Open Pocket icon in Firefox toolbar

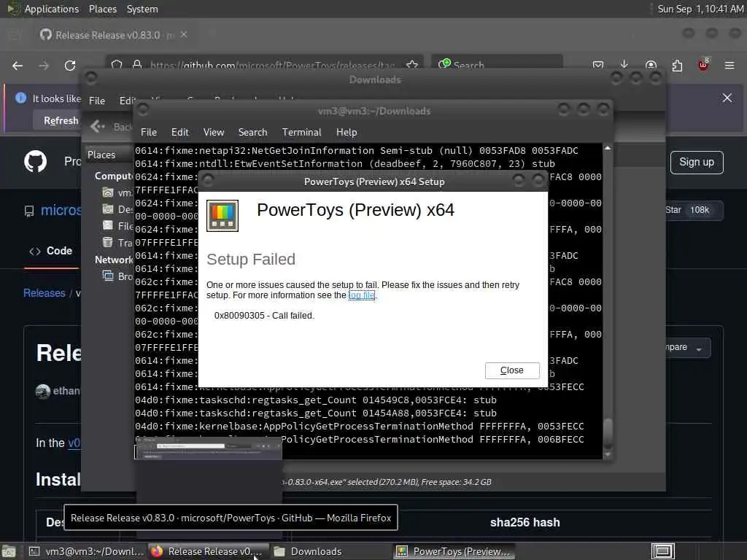coord(598,65)
